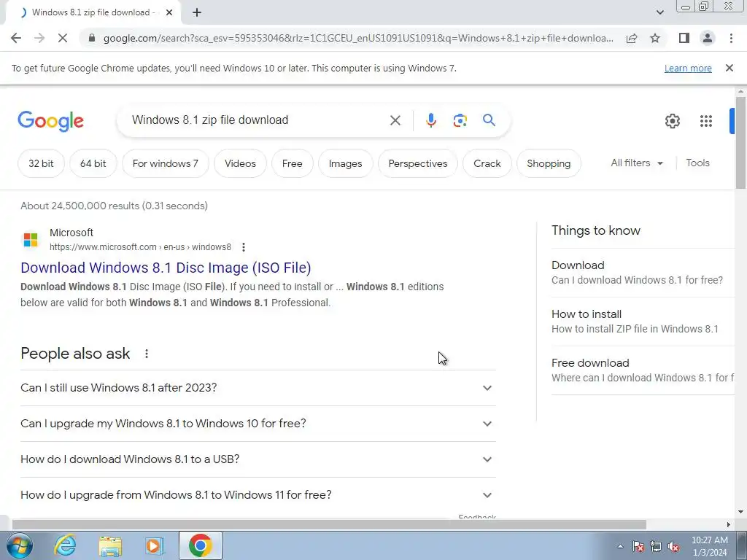Open Can I download Windows 8.1 for free
747x560 pixels.
tap(643, 273)
